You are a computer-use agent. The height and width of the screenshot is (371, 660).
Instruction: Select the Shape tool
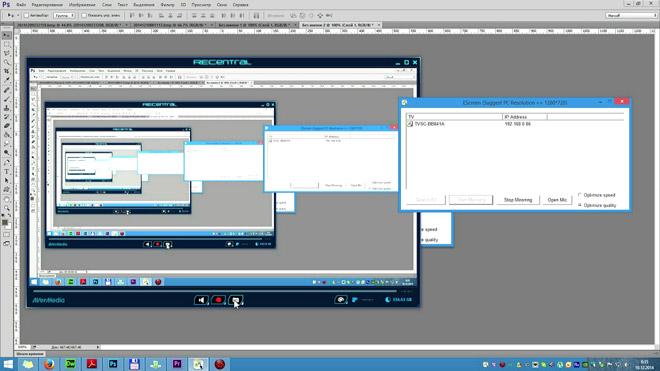pos(7,190)
